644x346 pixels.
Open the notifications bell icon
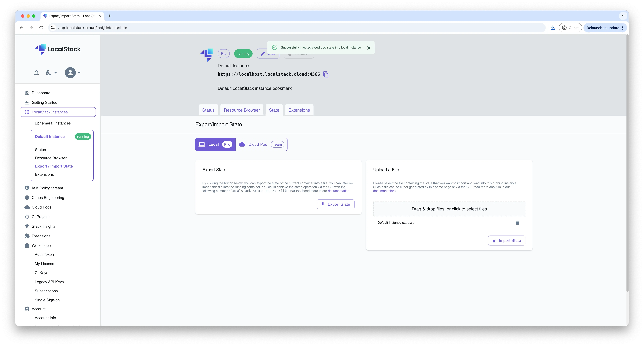37,73
